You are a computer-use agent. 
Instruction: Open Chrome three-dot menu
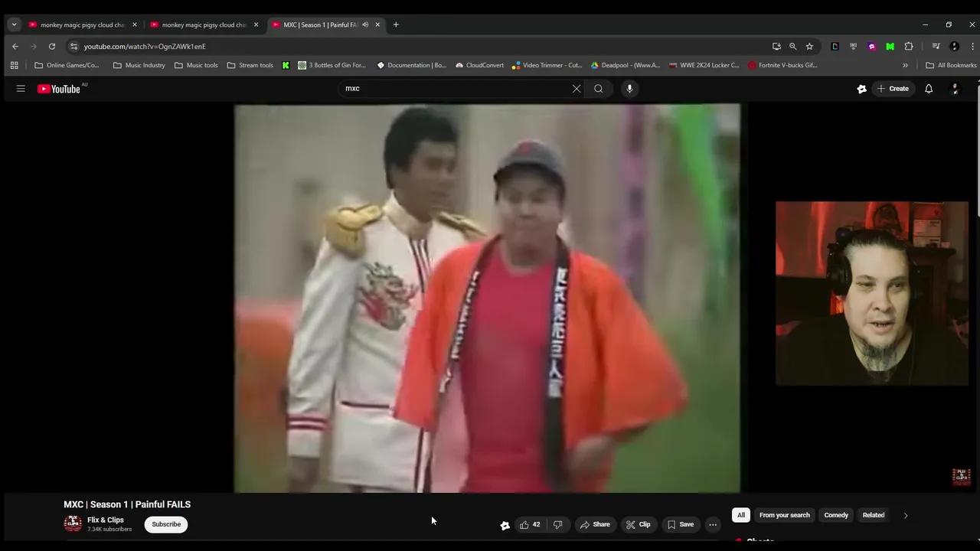(972, 46)
